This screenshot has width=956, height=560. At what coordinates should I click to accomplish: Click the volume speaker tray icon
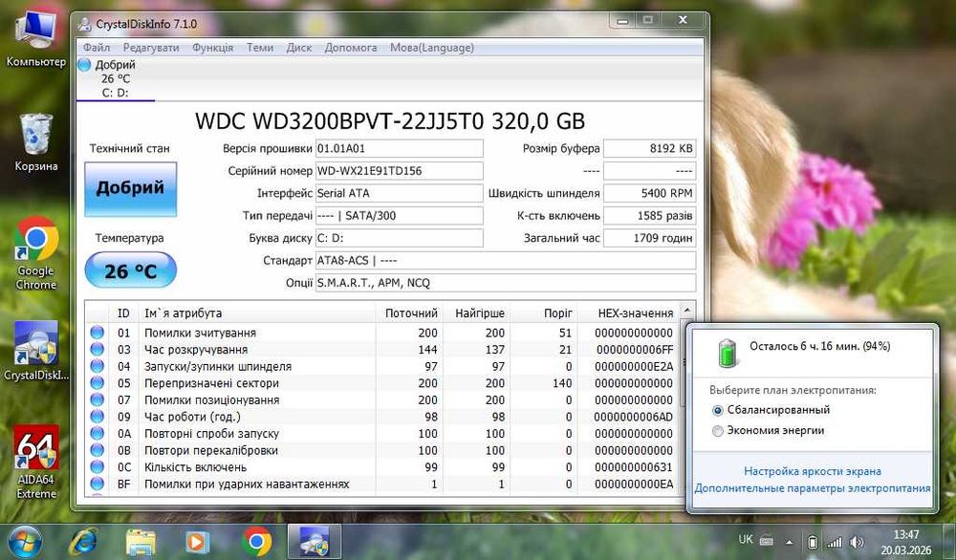pos(857,542)
